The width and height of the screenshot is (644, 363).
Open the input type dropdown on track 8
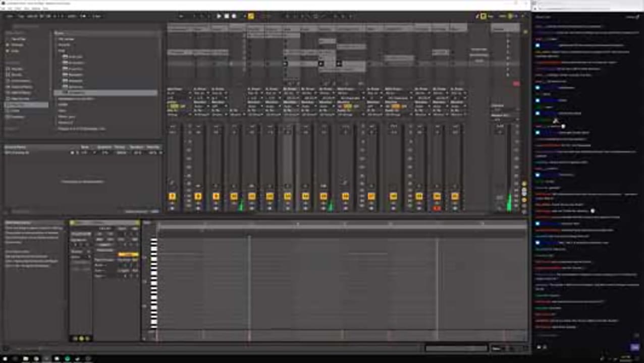point(201,93)
